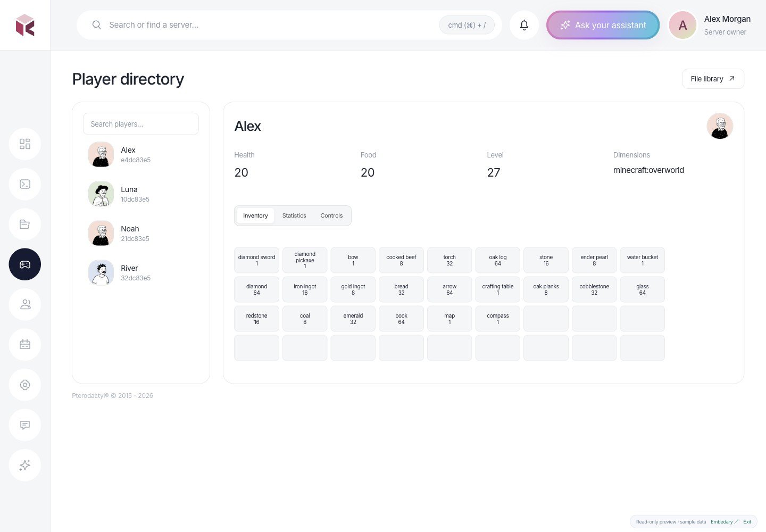Open the sparkle assistant sidebar icon

25,465
